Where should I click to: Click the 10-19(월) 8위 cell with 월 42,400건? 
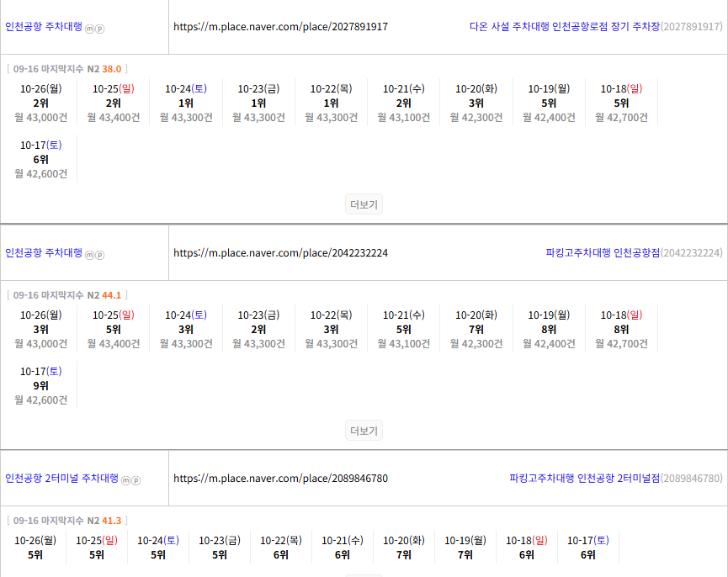(549, 330)
